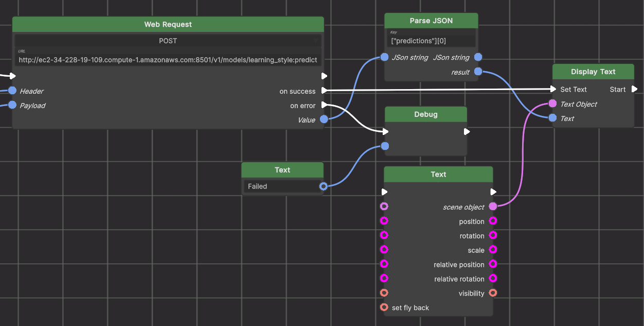This screenshot has width=644, height=326.
Task: Click the visibility input port on Text node
Action: point(384,293)
